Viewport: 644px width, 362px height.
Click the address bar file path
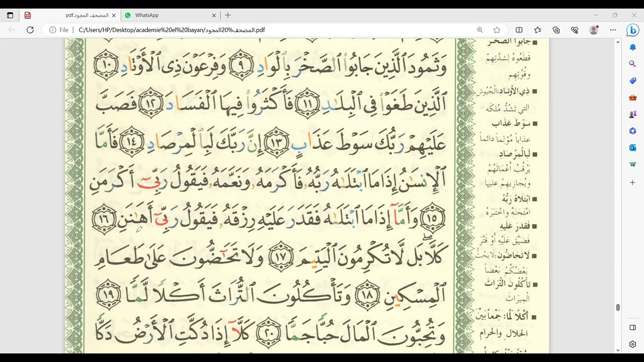[x=172, y=30]
